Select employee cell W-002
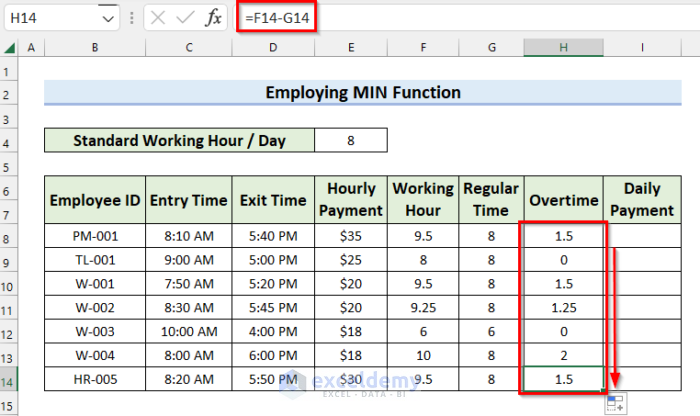Viewport: 700px width, 416px height. click(x=95, y=308)
